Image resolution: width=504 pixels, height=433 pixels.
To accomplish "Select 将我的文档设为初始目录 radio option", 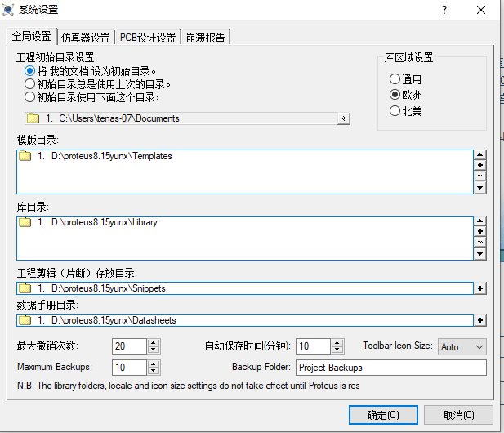I will (x=30, y=71).
